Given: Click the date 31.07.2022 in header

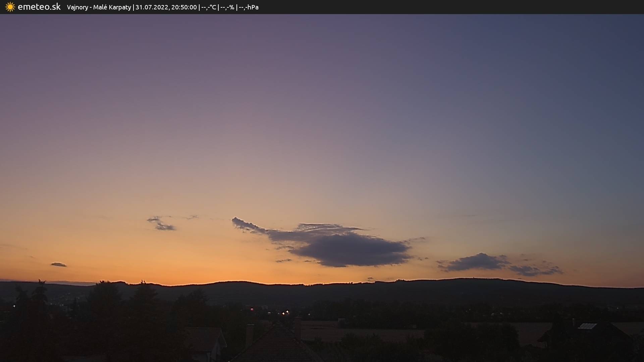Looking at the screenshot, I should [152, 7].
